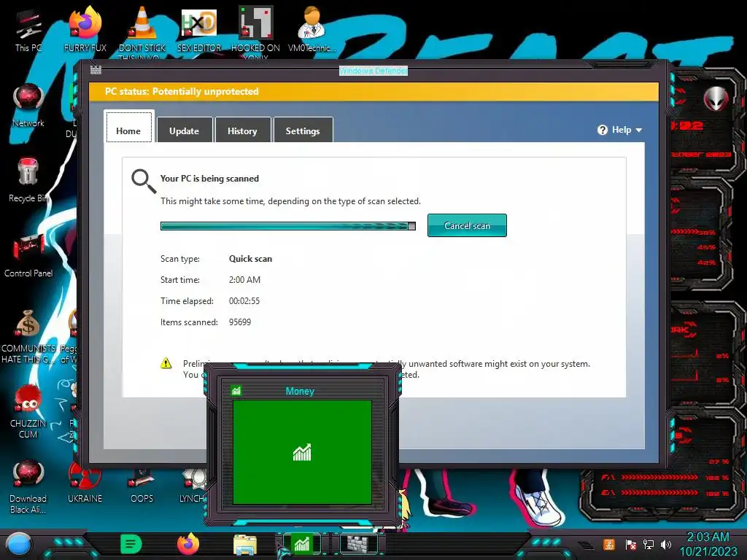Click the Windows Defender title bar wall icon
The image size is (747, 560).
pos(96,70)
